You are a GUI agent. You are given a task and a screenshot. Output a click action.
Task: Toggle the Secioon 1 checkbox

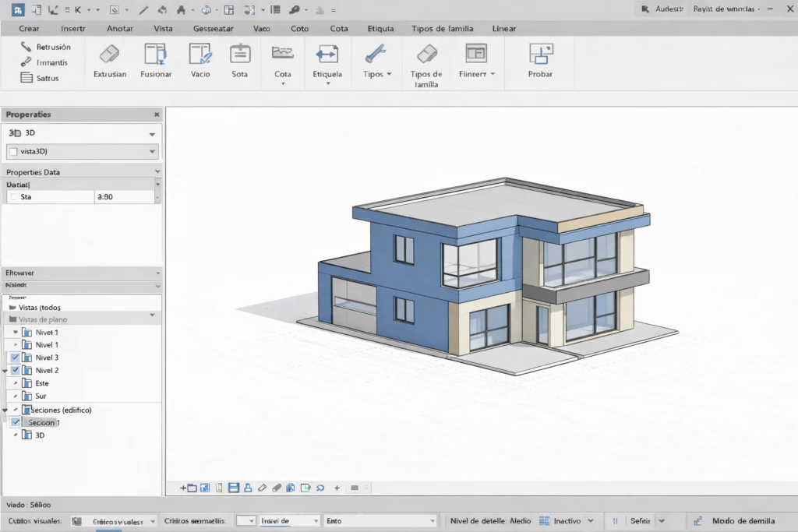16,421
